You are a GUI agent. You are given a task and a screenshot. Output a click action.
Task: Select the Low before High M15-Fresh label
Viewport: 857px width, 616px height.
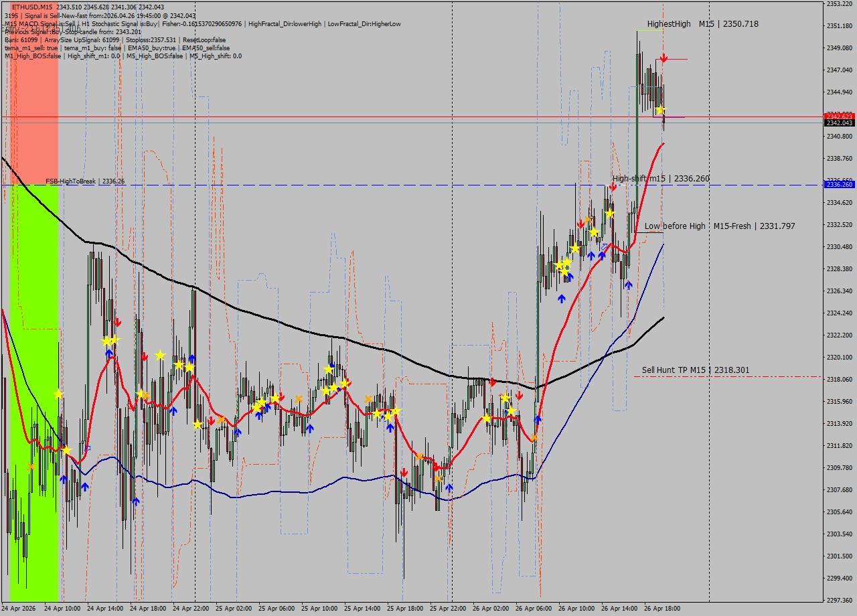click(x=720, y=226)
